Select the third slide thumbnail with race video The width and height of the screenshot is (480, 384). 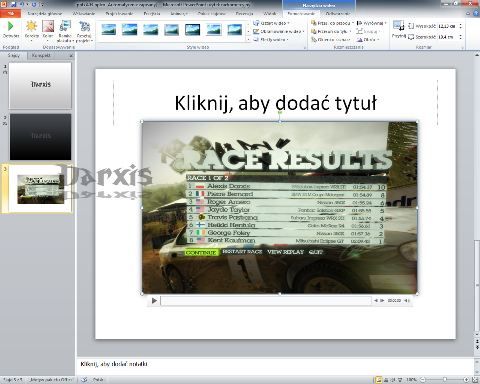click(40, 189)
